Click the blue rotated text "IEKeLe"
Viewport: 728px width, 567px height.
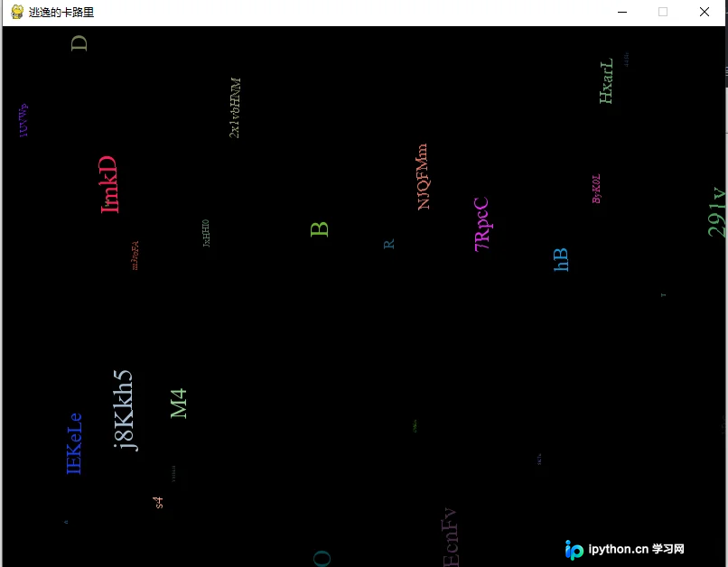click(74, 443)
